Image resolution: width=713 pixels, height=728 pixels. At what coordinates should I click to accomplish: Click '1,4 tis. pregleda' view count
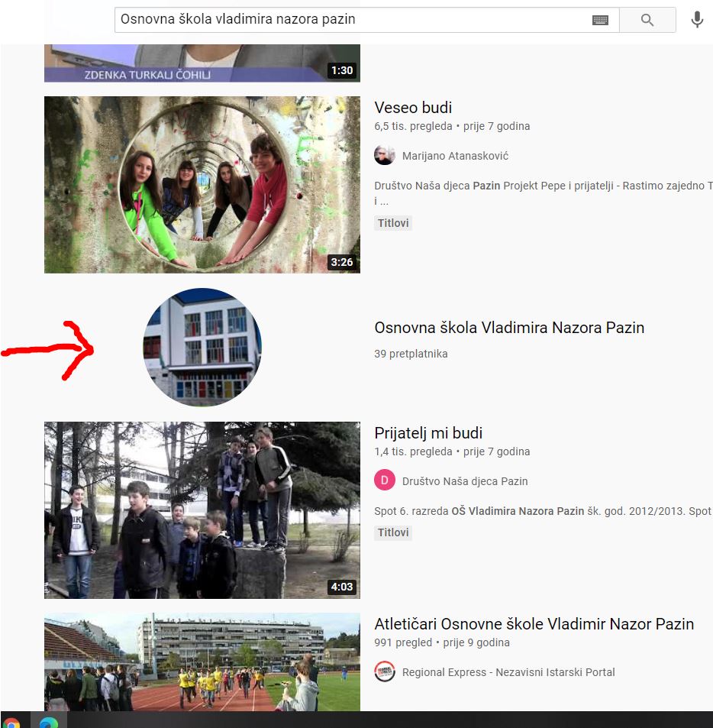point(413,451)
